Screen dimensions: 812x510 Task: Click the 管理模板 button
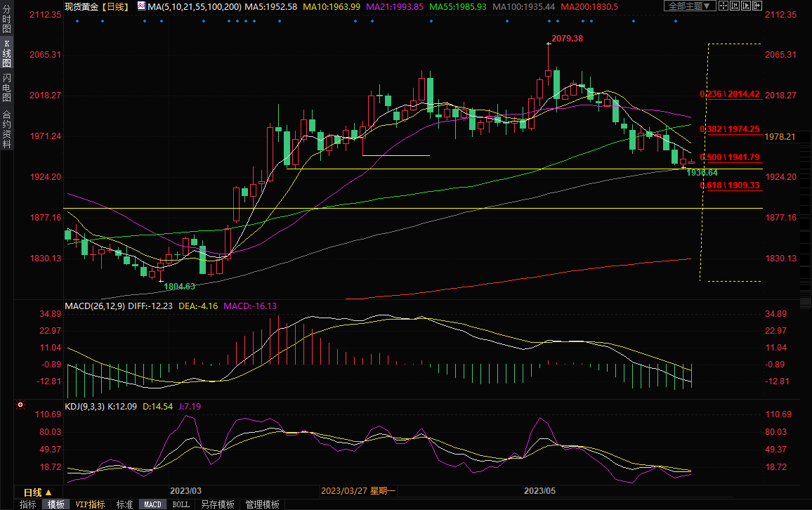click(x=261, y=504)
